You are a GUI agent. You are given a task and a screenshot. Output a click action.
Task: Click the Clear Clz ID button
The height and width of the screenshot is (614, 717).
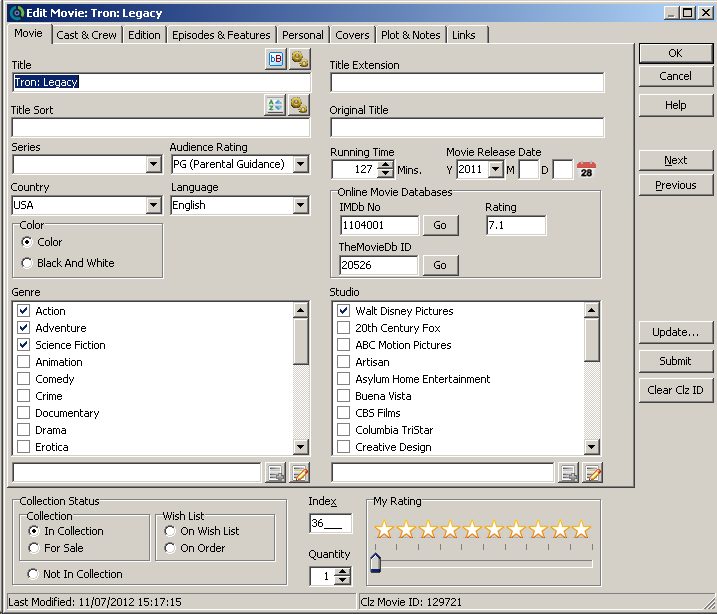point(676,390)
